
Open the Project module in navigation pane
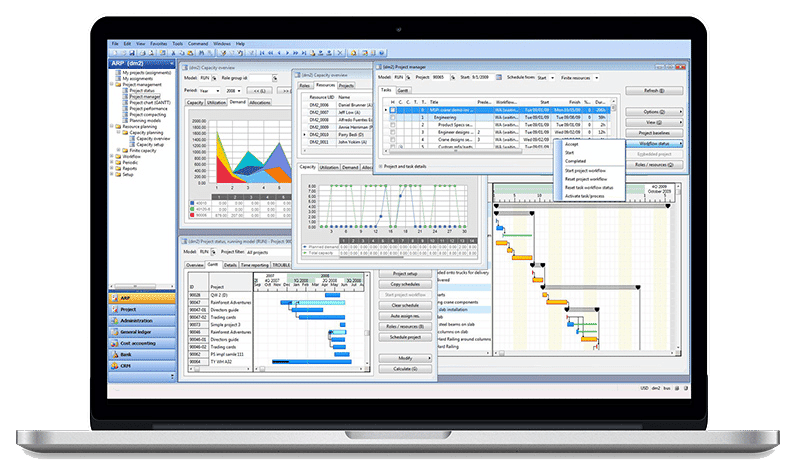142,309
